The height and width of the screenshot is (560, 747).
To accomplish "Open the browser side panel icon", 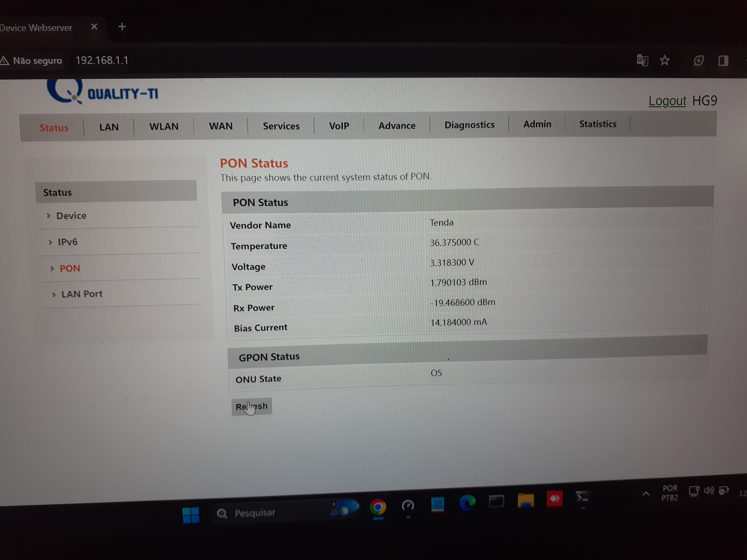I will [x=723, y=61].
